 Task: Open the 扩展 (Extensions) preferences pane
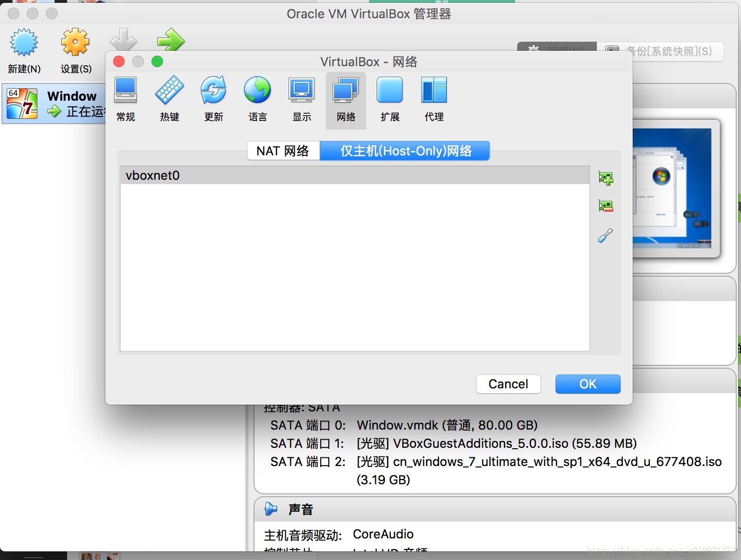click(390, 100)
